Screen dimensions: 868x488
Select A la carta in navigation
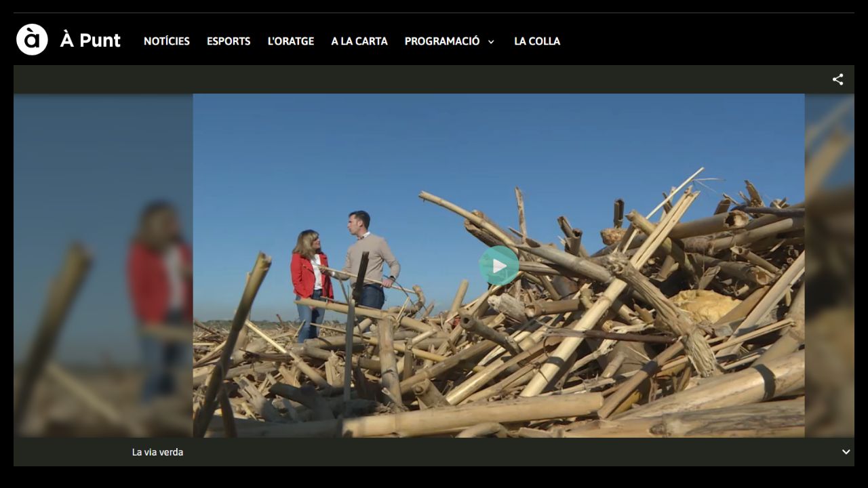[359, 41]
